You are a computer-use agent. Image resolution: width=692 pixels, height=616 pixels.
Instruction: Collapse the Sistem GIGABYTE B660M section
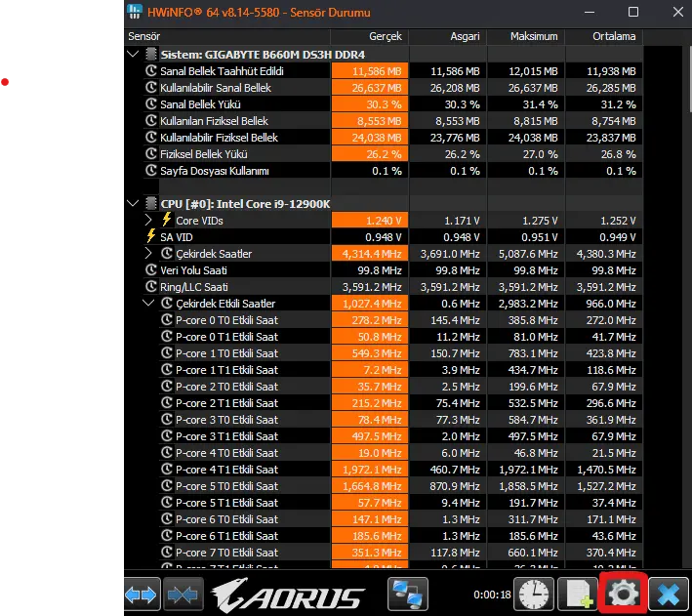point(133,55)
